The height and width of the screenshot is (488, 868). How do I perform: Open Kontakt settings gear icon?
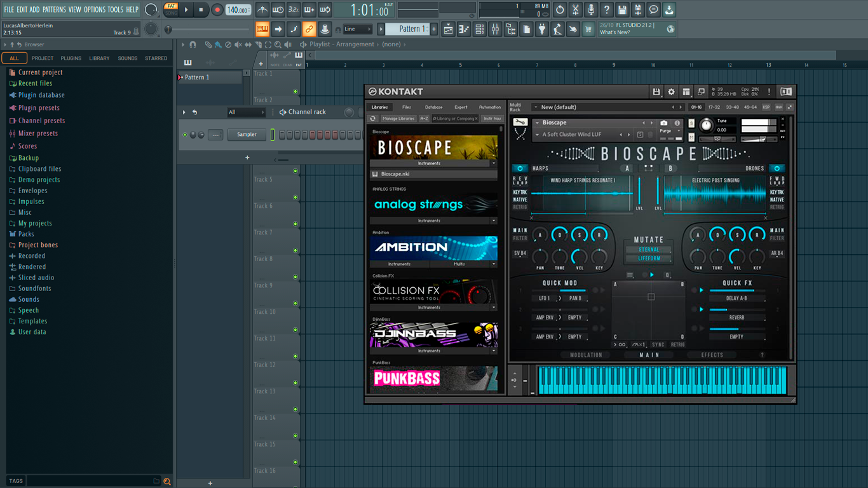click(671, 92)
